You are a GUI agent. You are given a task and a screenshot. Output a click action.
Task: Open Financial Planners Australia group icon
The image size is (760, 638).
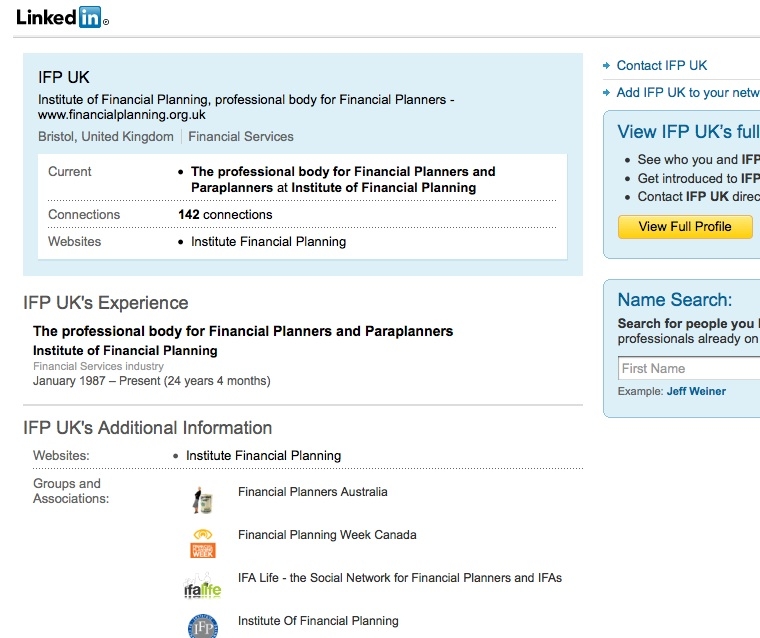pyautogui.click(x=203, y=500)
